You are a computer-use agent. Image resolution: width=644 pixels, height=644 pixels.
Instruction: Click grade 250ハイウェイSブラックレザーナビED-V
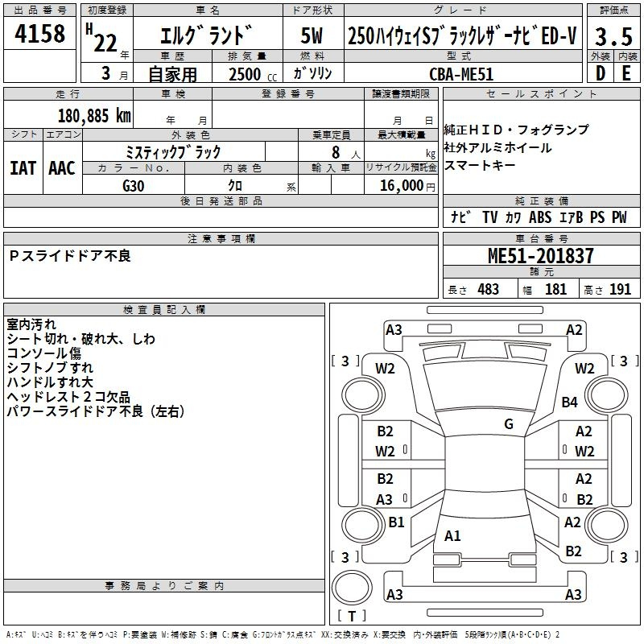click(x=462, y=35)
